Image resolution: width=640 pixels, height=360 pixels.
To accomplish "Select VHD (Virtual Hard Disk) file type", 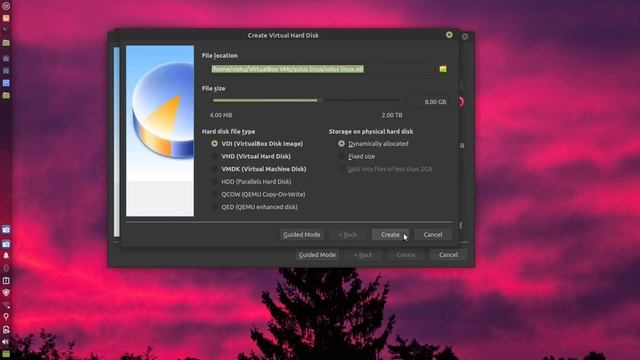I will tap(251, 156).
